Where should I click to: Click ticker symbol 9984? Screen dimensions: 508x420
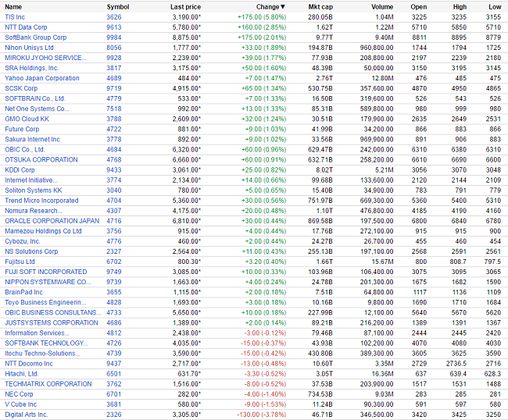(x=114, y=37)
